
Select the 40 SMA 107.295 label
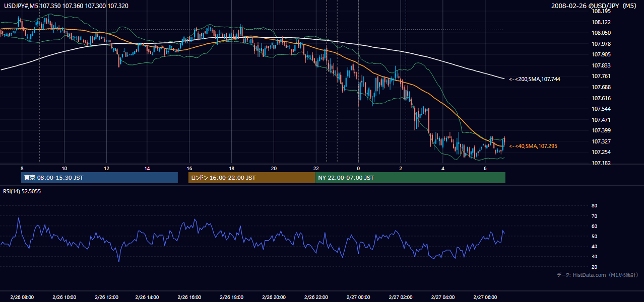(x=533, y=146)
